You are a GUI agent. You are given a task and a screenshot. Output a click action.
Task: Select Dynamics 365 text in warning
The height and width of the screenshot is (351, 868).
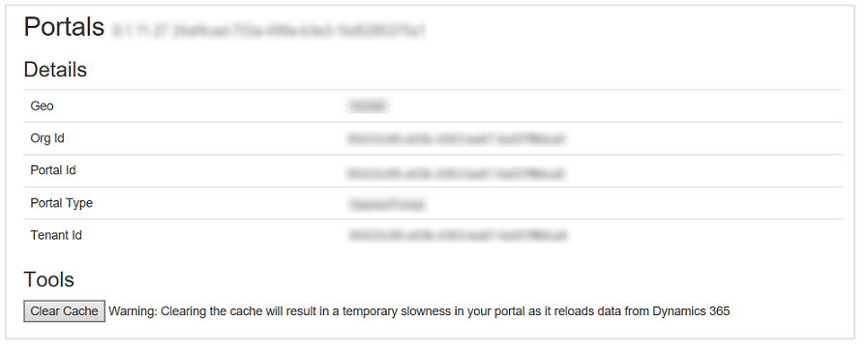pyautogui.click(x=692, y=311)
